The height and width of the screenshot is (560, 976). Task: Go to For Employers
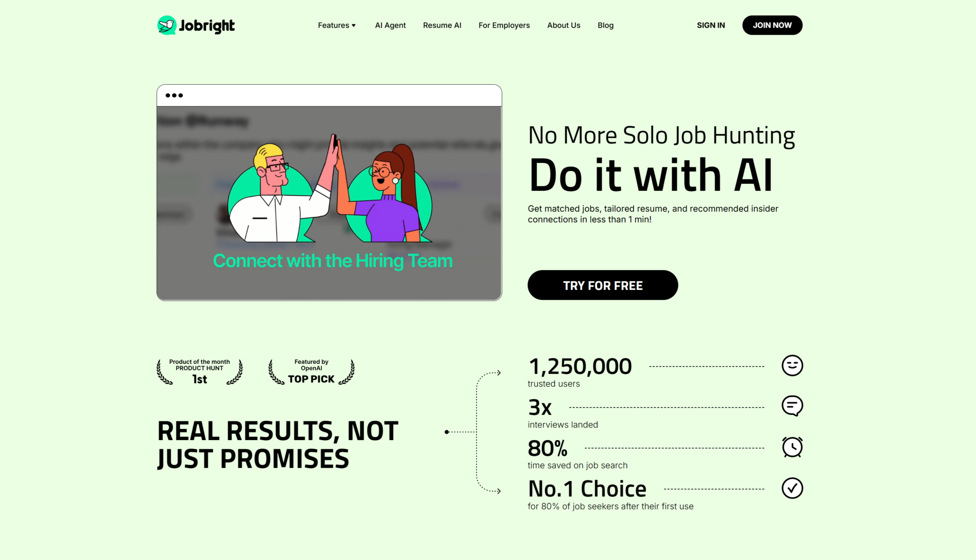(504, 25)
